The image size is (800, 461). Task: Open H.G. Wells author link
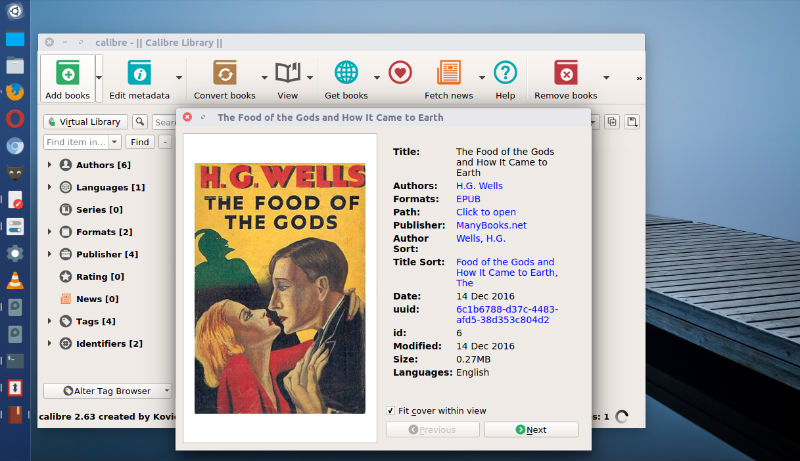pos(479,186)
